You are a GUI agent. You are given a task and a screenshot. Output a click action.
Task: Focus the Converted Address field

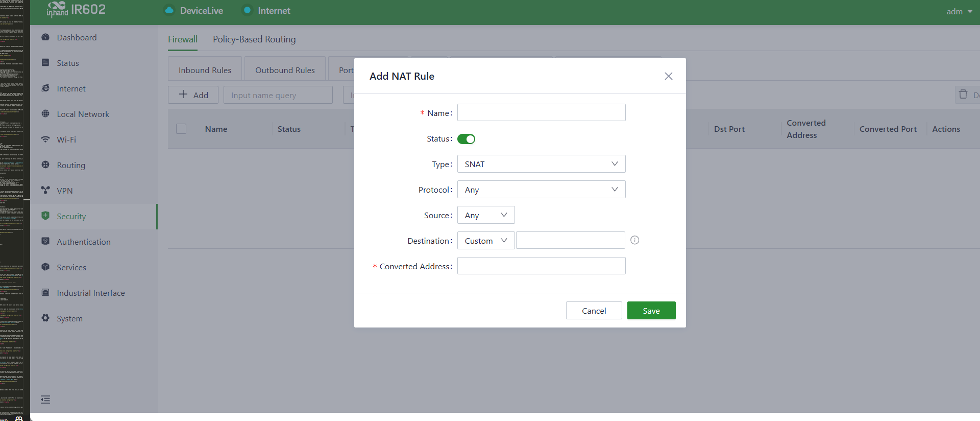pos(542,266)
